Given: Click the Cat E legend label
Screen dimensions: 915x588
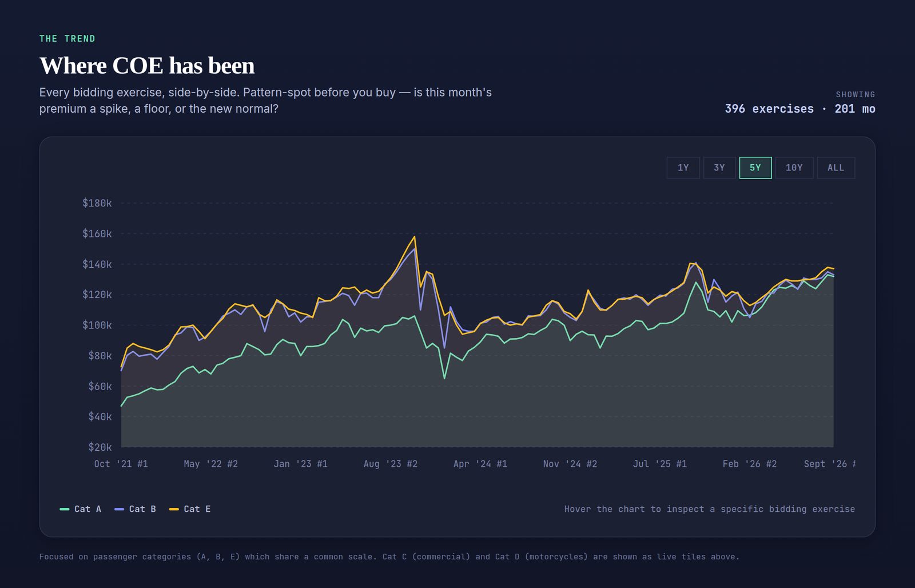Looking at the screenshot, I should pos(197,509).
